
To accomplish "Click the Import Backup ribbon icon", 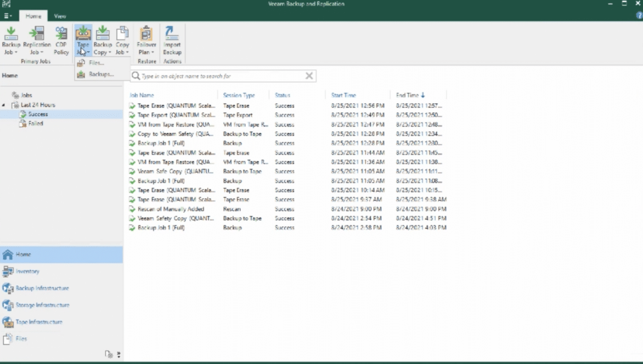I will 172,33.
